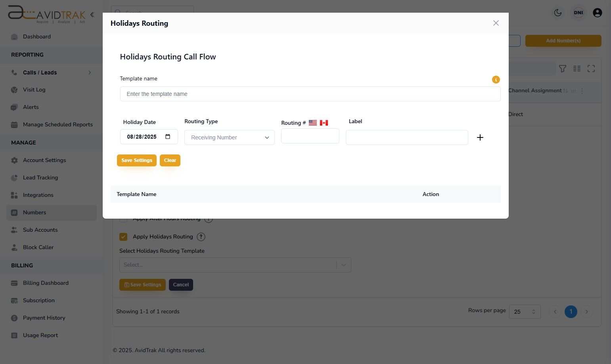Open the Select Holidays Routing Template dropdown
The image size is (611, 364).
235,265
